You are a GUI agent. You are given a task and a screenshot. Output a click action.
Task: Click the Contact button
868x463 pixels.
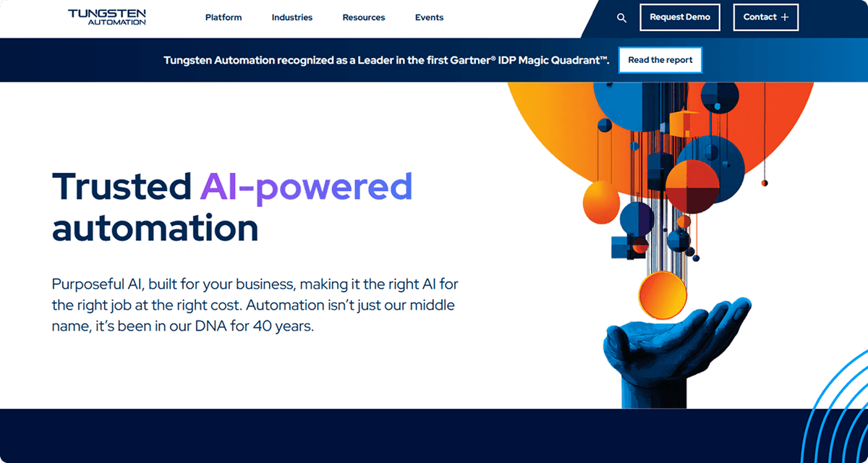point(766,17)
